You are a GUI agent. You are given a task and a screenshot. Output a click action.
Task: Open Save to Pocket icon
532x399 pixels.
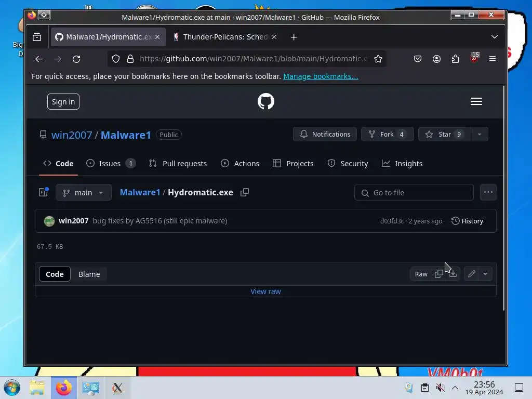418,59
